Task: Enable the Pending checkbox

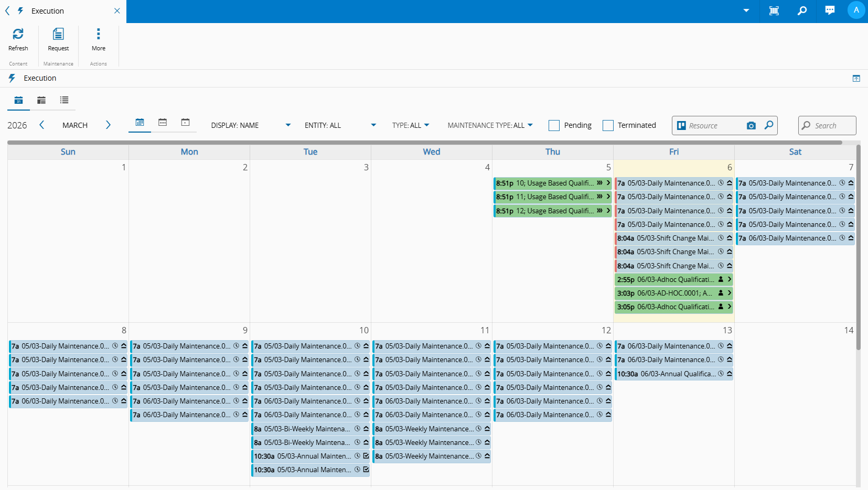Action: click(x=554, y=125)
